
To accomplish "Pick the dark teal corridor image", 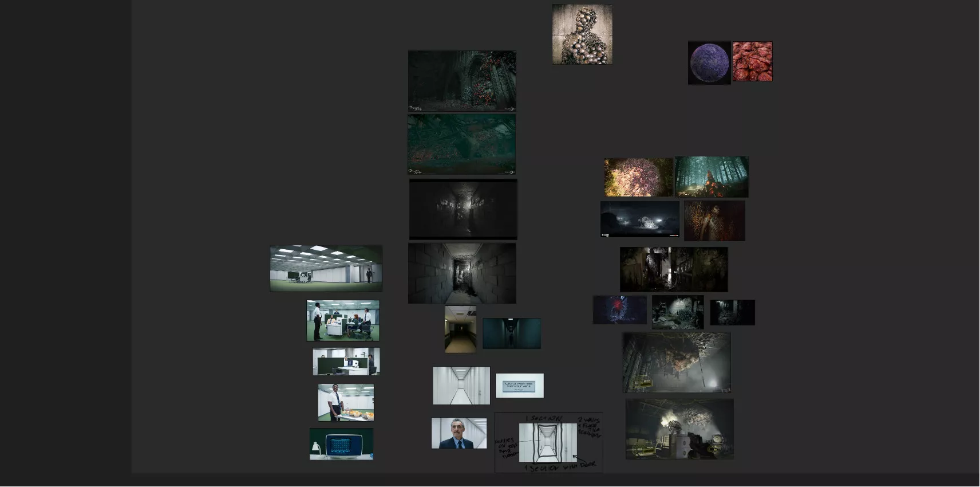I will pos(511,333).
